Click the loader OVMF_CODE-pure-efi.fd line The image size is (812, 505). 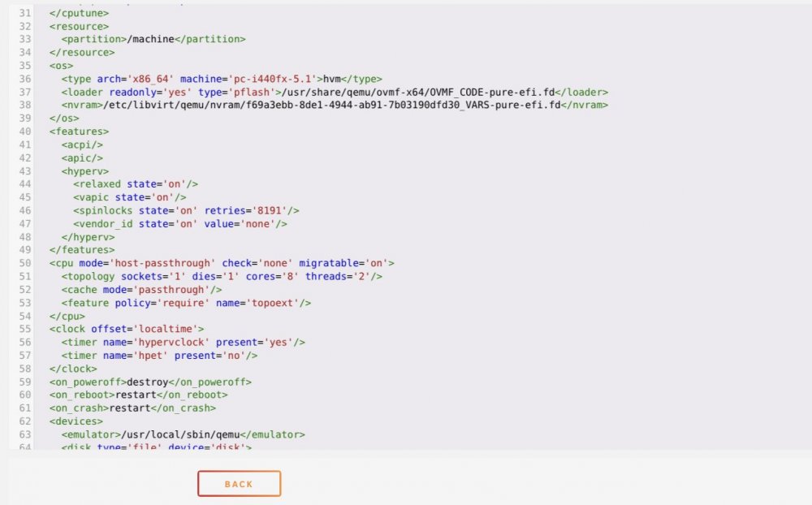[x=335, y=93]
